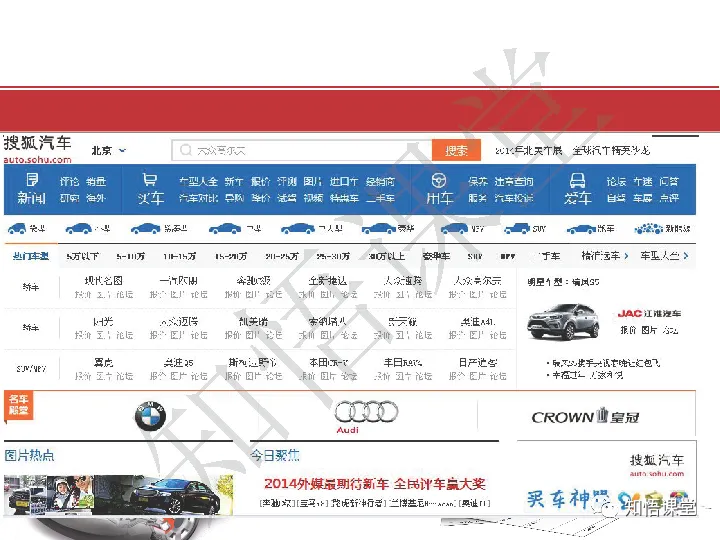Open 经销商 link in navigation bar
The width and height of the screenshot is (720, 540).
380,181
